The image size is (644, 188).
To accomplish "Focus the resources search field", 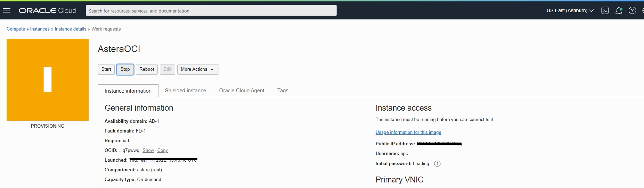I will coord(211,11).
